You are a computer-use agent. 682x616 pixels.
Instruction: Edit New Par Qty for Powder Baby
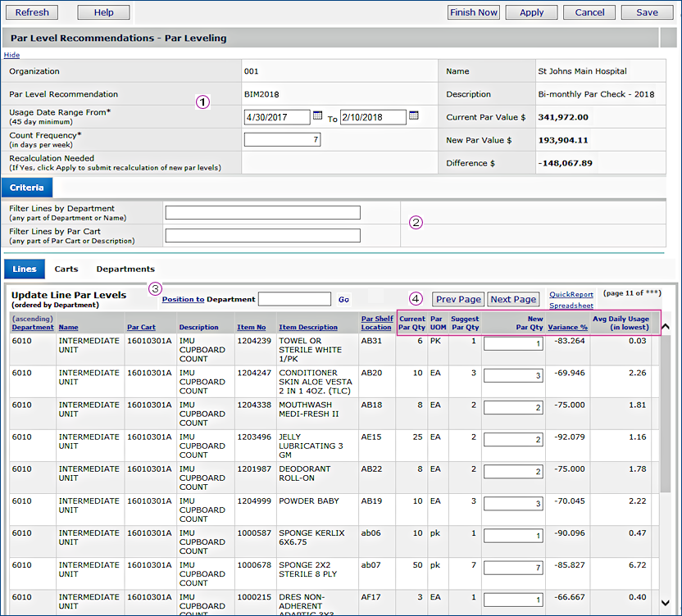[513, 504]
